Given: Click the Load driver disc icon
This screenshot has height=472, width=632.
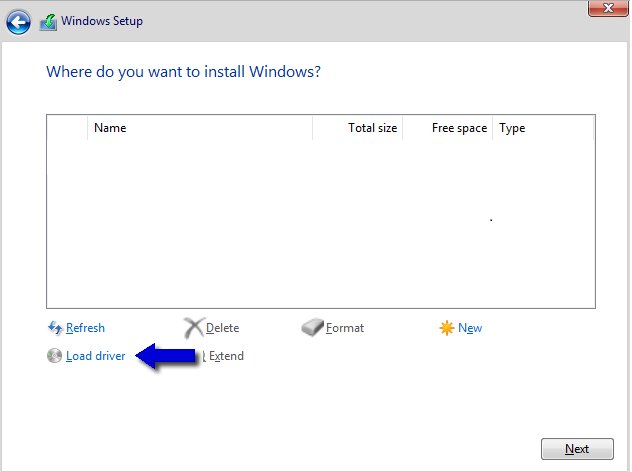Looking at the screenshot, I should pos(55,355).
